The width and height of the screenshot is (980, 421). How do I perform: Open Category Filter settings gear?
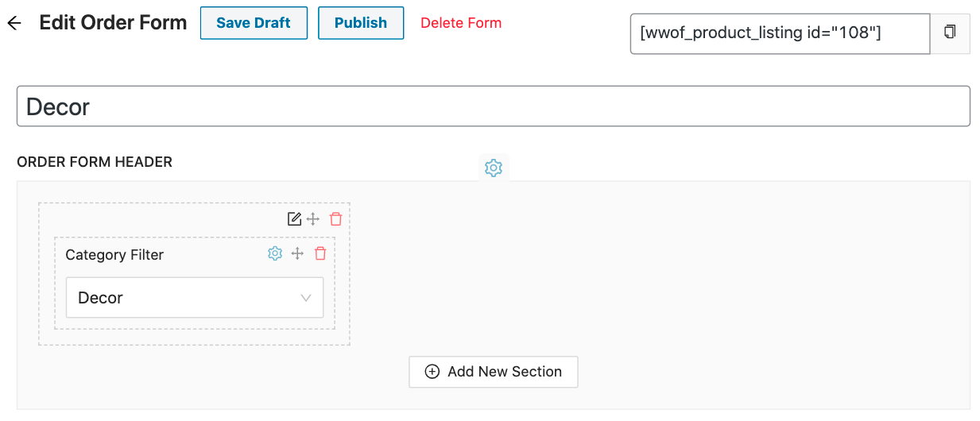click(275, 253)
